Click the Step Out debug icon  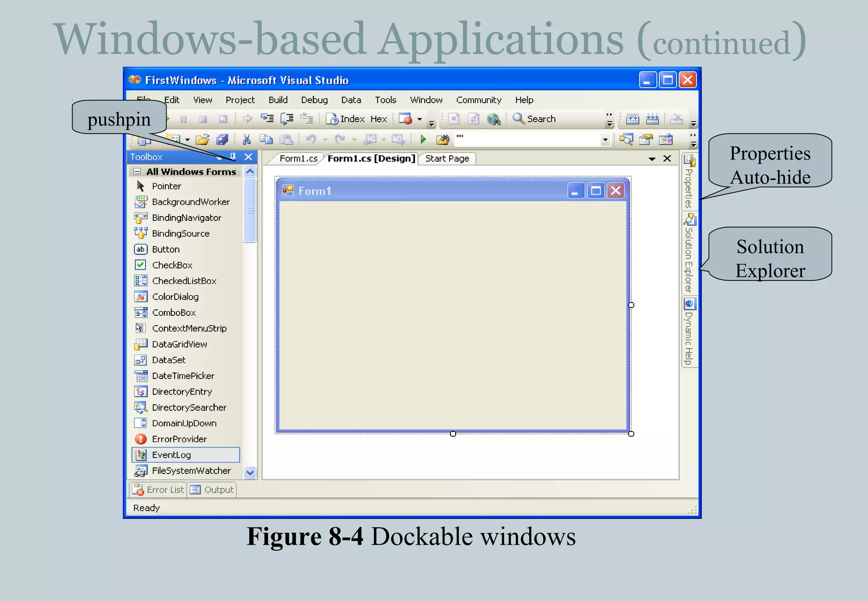306,118
